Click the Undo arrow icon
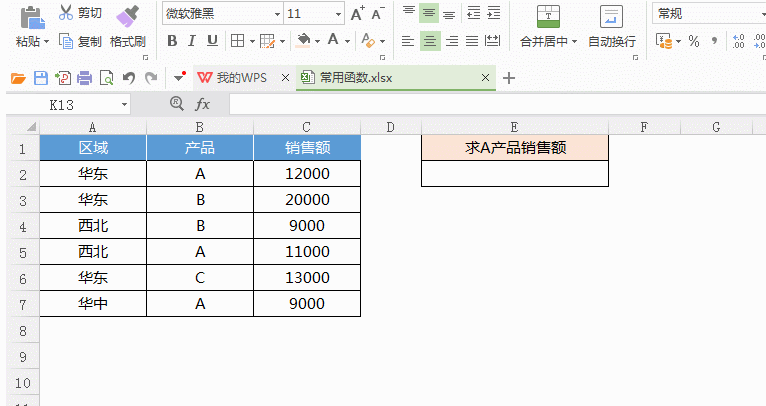Viewport: 766px width, 406px height. (127, 78)
